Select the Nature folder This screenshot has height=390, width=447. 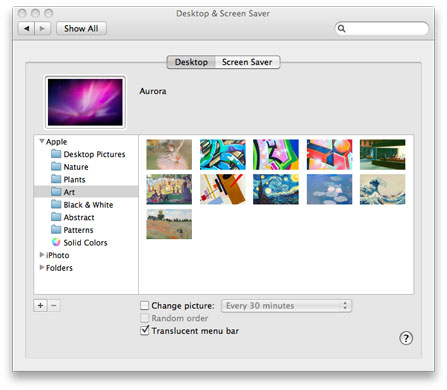[x=86, y=167]
